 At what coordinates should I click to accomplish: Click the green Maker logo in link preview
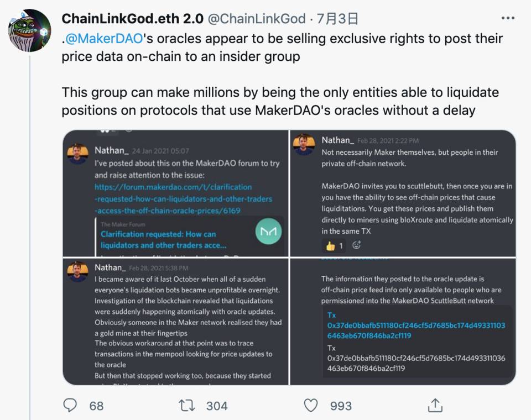269,232
